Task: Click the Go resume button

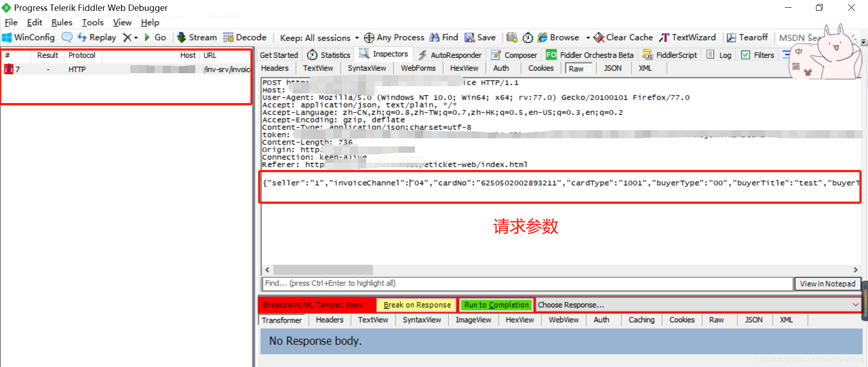Action: tap(155, 38)
